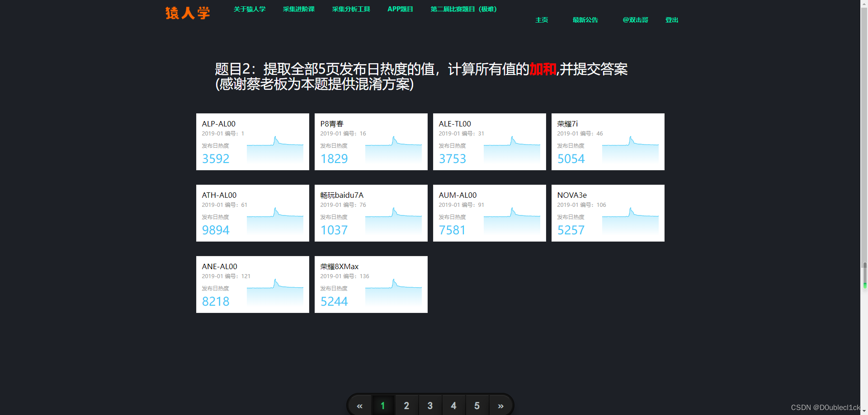Click the 荣耀8XMax card title
Image resolution: width=868 pixels, height=415 pixels.
click(340, 266)
